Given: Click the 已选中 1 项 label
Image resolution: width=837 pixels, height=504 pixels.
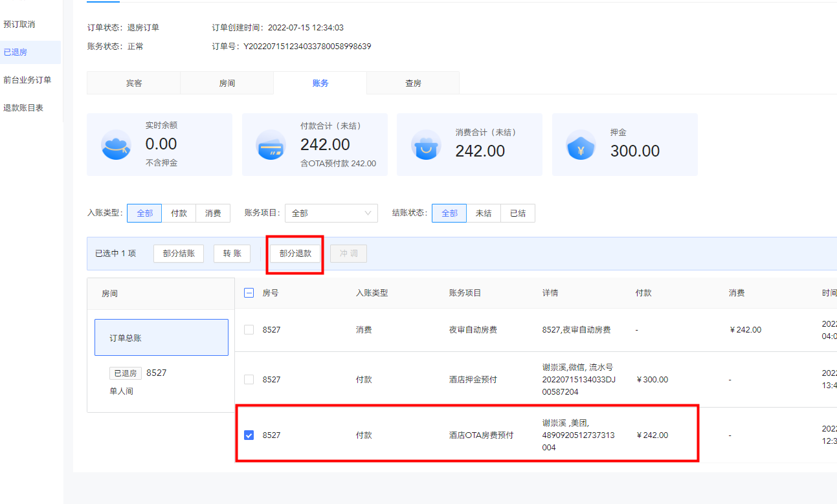Looking at the screenshot, I should pos(116,254).
